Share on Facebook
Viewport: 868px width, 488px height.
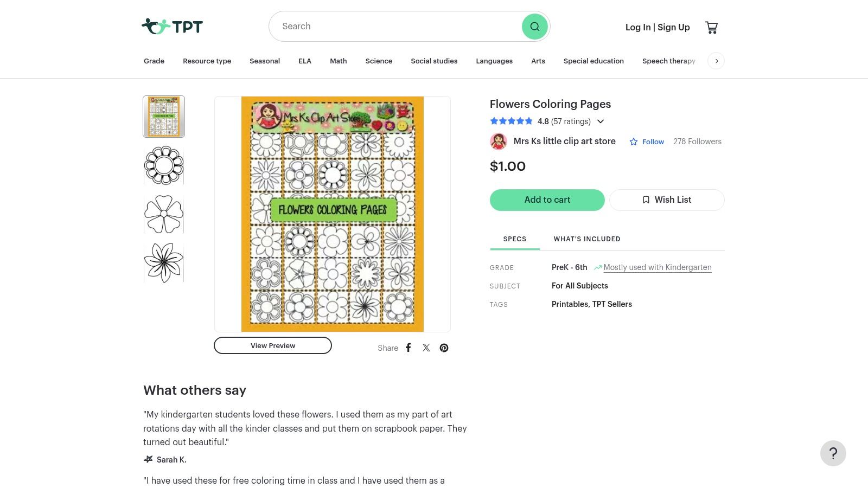(x=409, y=348)
